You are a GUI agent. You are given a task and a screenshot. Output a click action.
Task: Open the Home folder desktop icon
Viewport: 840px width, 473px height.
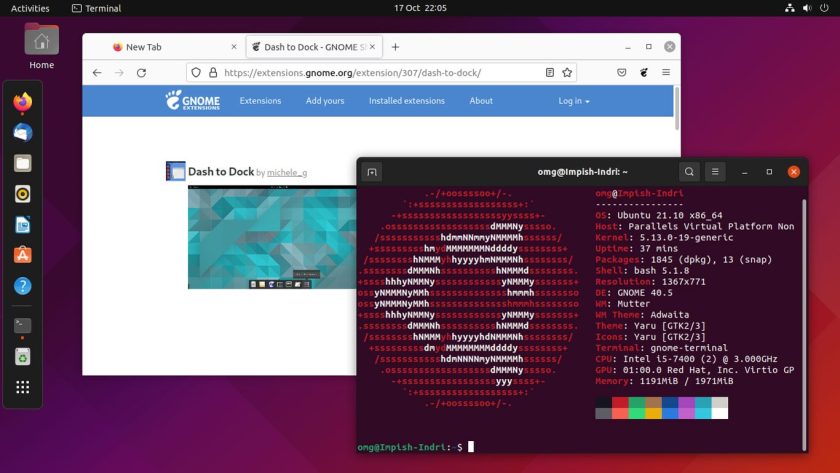[41, 47]
